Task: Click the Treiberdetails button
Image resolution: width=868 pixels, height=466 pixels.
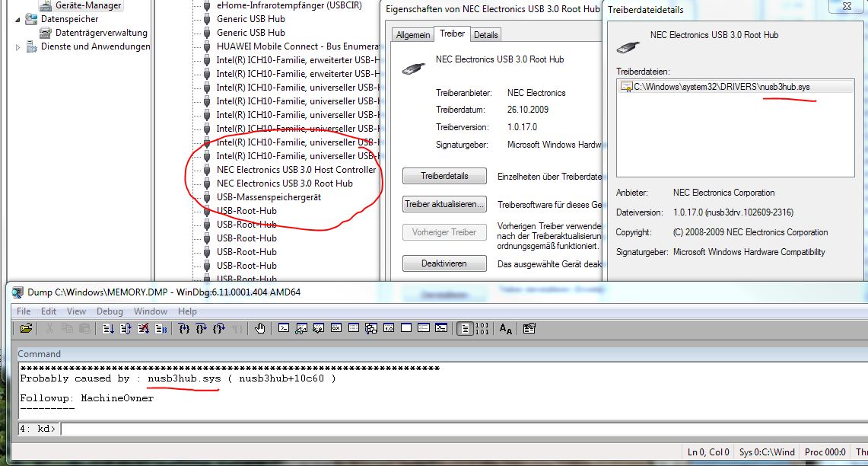Action: [444, 176]
